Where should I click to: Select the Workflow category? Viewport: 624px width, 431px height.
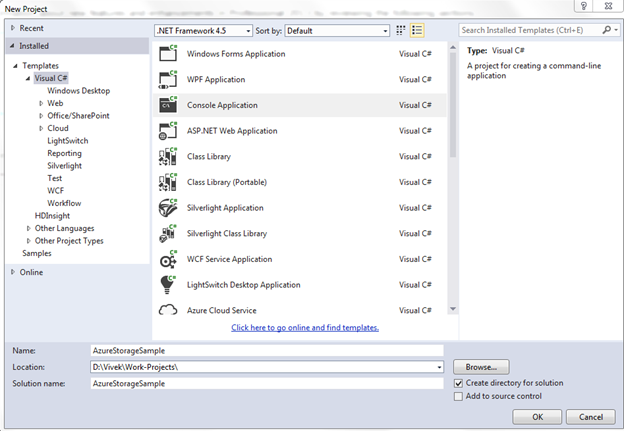(64, 203)
